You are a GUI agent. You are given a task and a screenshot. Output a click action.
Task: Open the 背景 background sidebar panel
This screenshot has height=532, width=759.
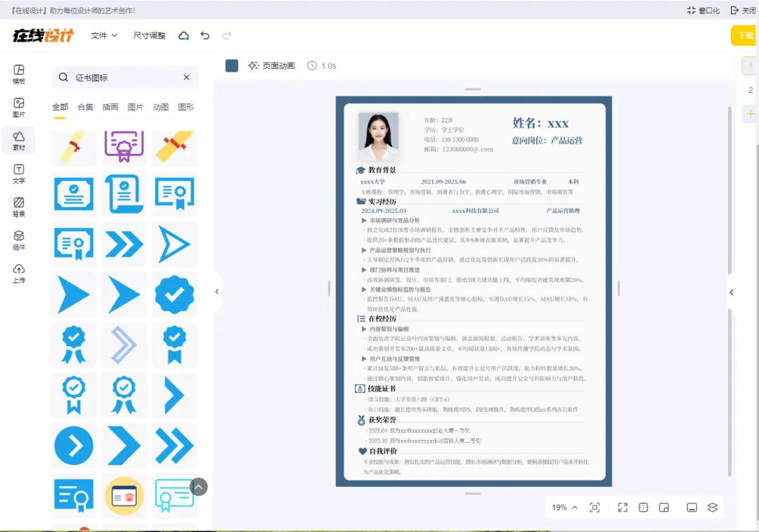(19, 207)
